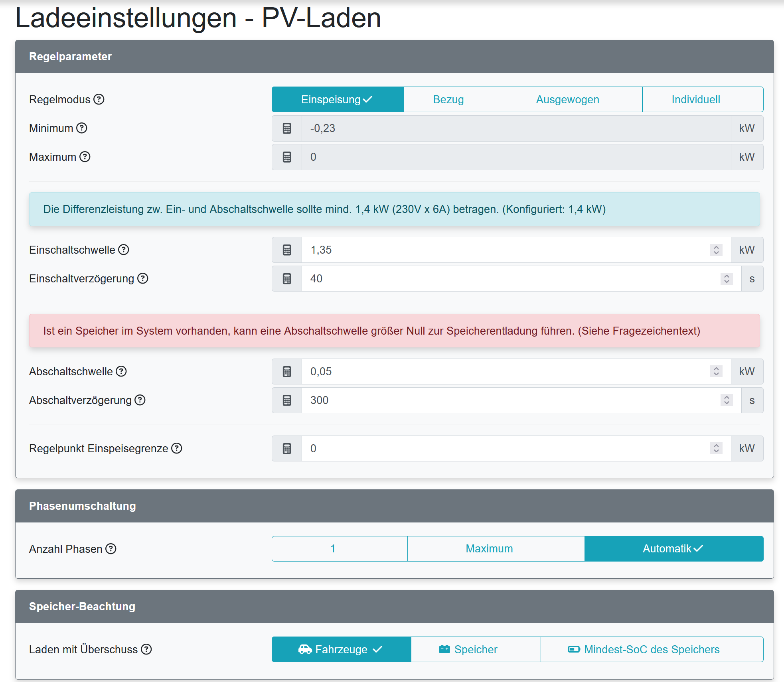Viewport: 784px width, 682px height.
Task: Click the Ladeeinstellungen - PV-Laden heading
Action: pos(198,18)
